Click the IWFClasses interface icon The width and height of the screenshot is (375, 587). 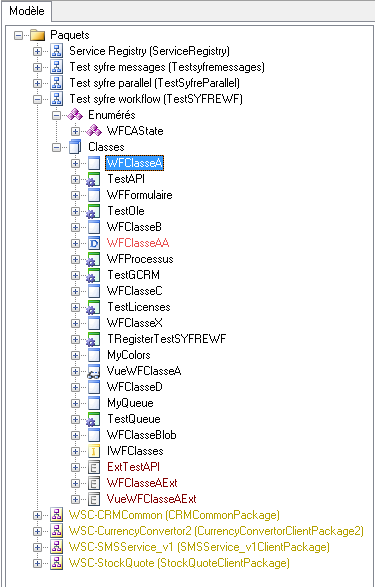tap(94, 451)
